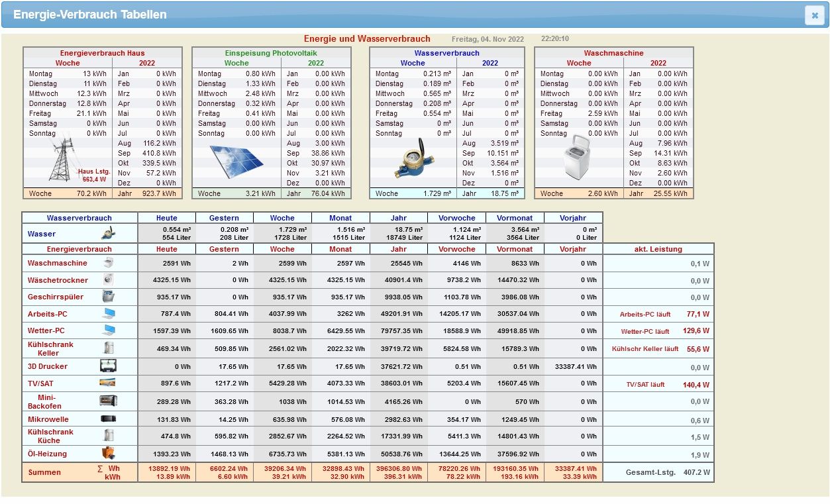Click the Jahr 76.04 kWh Photovoltaik total
Image resolution: width=830 pixels, height=504 pixels.
click(316, 193)
